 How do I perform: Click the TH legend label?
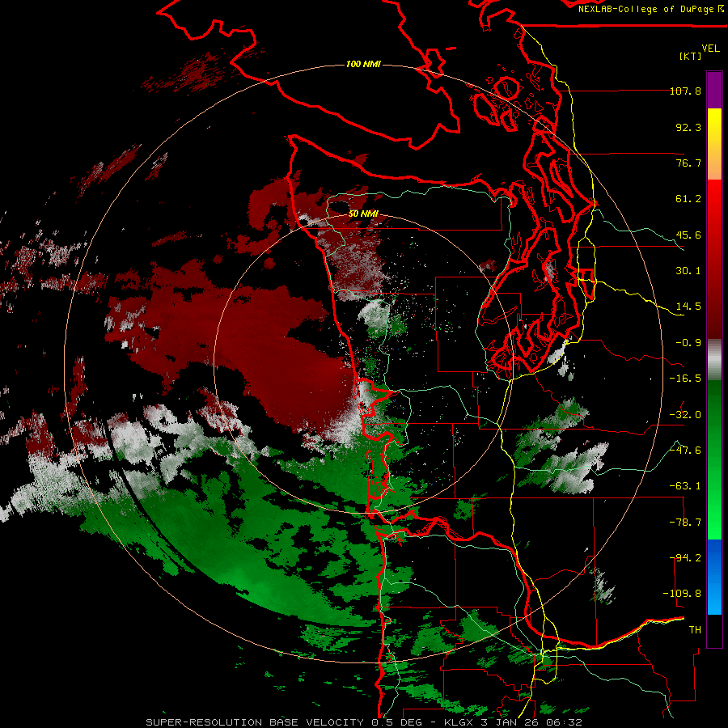[695, 630]
